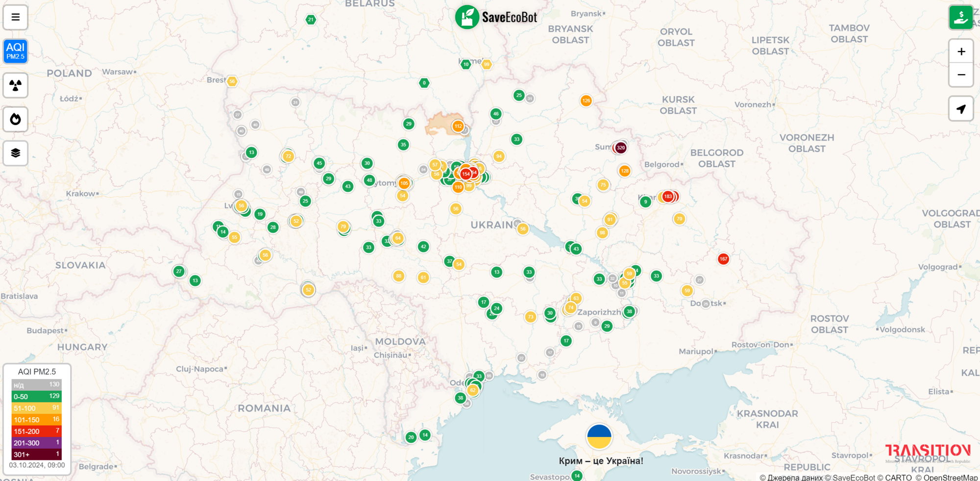This screenshot has width=980, height=481.
Task: Select the green 9 marker near Kharkiv
Action: (645, 202)
